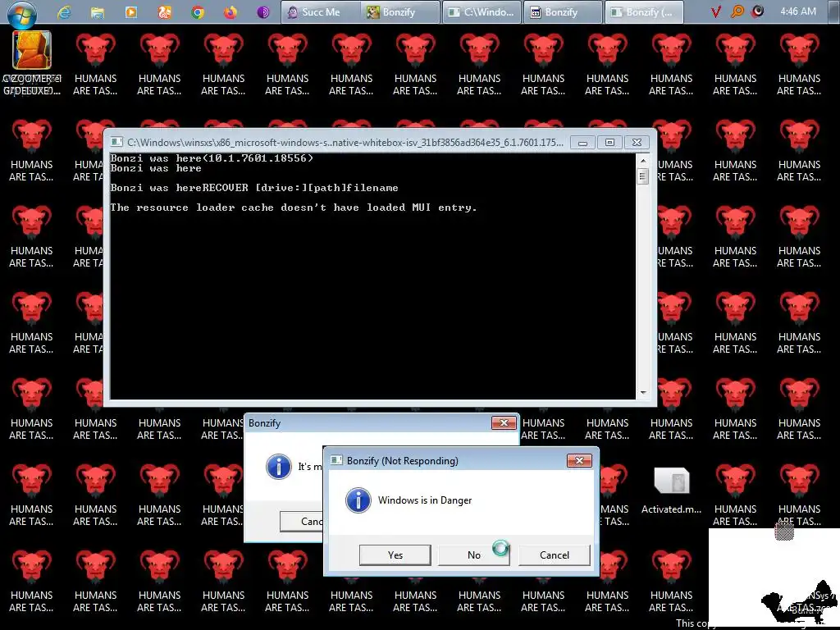Click the red V icon in the system tray
Viewport: 840px width, 630px height.
[715, 11]
